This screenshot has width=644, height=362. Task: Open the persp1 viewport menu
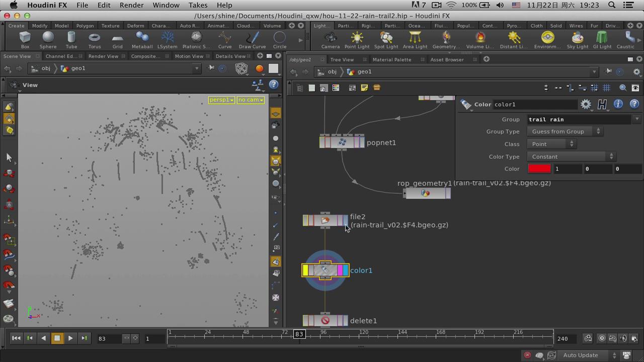(x=221, y=100)
